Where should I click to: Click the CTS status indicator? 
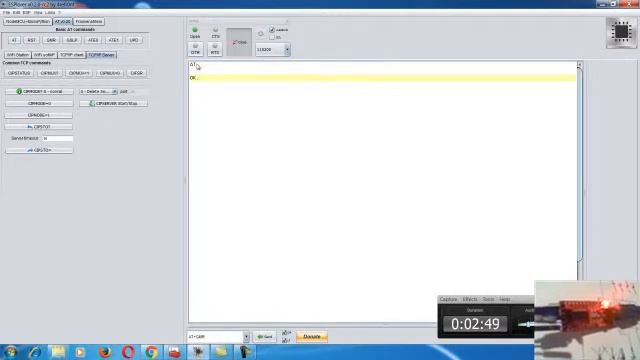pyautogui.click(x=215, y=30)
